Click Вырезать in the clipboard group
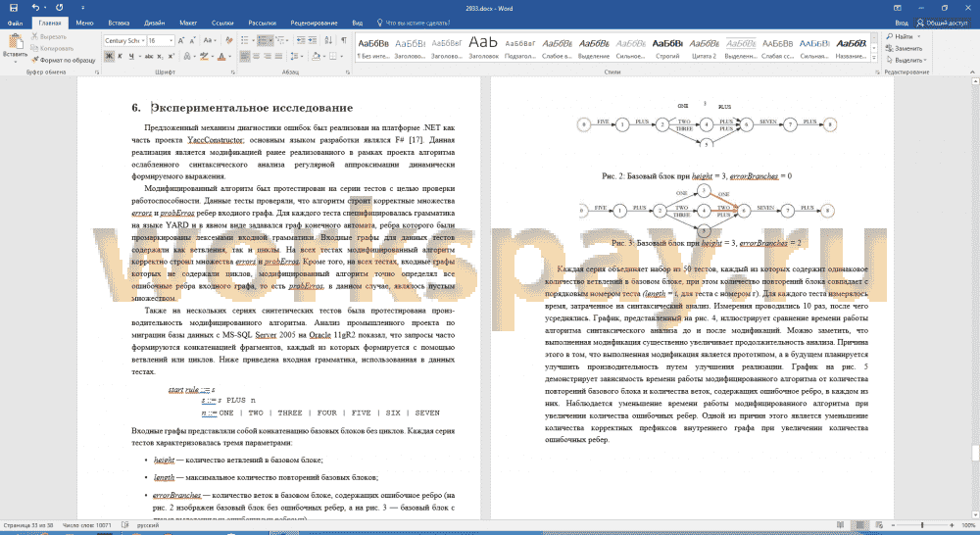 pos(49,37)
